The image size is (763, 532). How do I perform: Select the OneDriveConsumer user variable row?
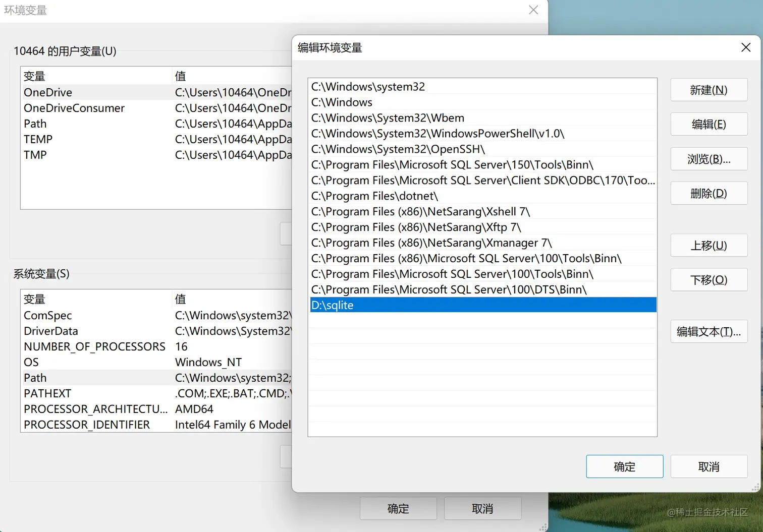[x=156, y=108]
